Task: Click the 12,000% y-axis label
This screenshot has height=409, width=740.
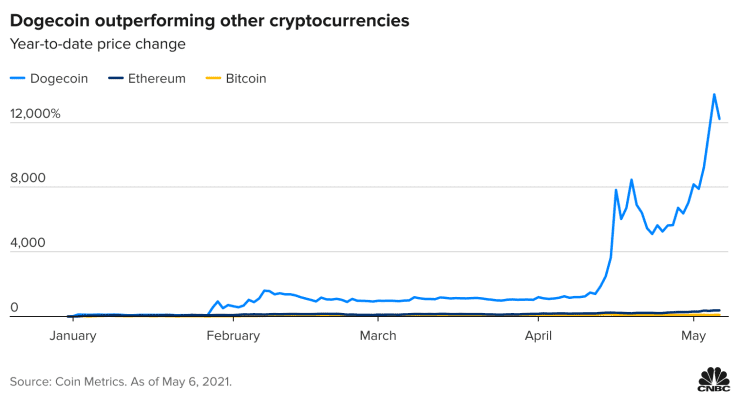Action: pos(35,114)
